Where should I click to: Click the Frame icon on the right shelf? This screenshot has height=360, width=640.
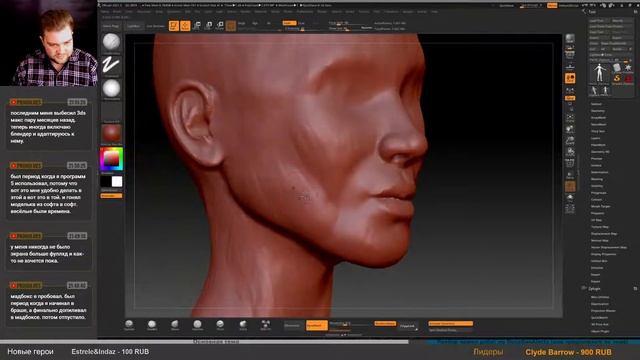point(570,119)
